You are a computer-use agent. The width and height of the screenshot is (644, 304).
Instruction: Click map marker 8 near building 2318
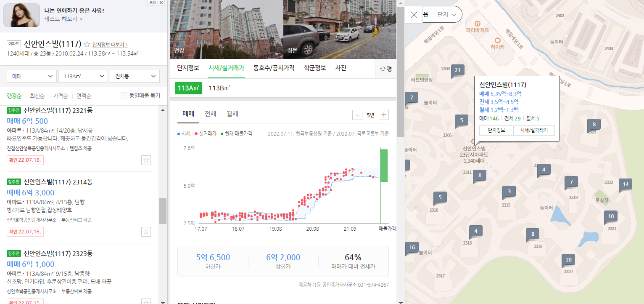click(x=533, y=235)
